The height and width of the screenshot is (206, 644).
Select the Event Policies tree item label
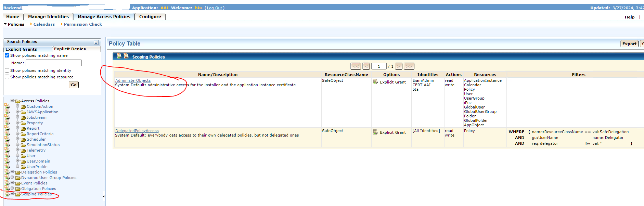34,183
